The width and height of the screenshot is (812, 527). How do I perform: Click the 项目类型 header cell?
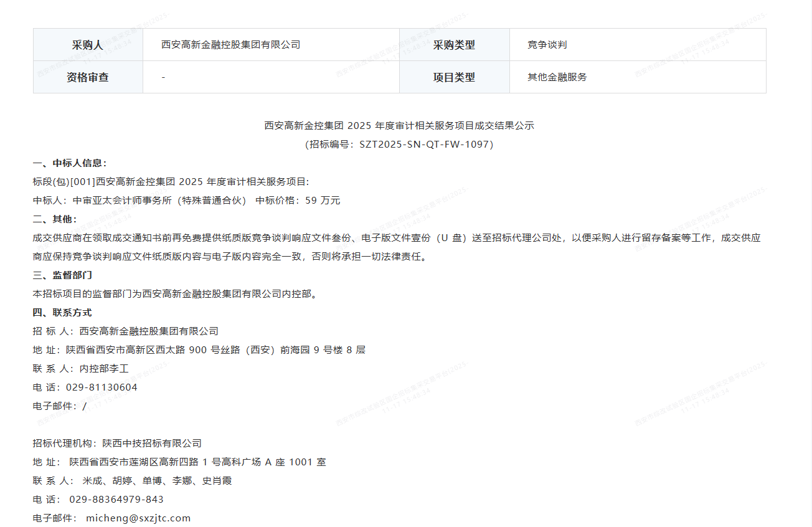click(454, 77)
